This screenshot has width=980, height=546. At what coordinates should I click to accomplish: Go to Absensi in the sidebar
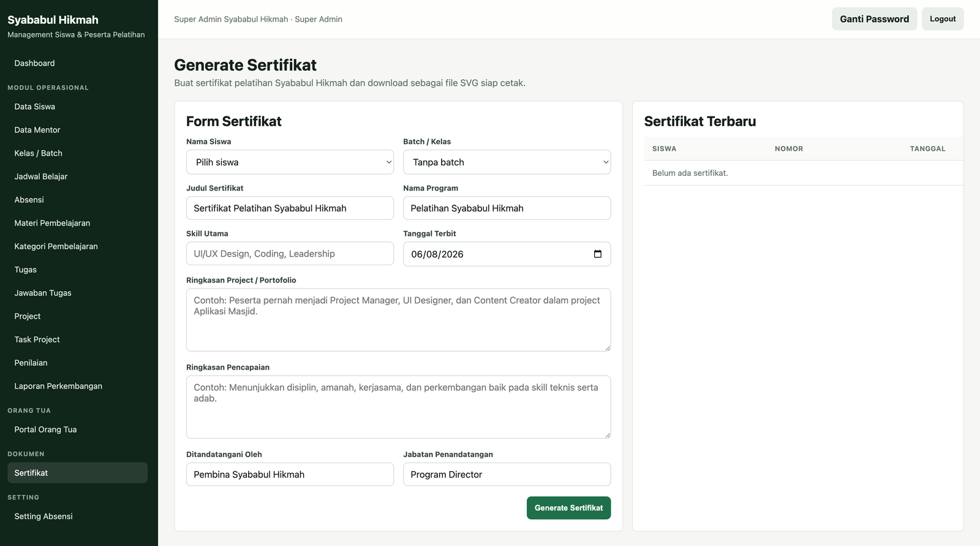click(77, 200)
